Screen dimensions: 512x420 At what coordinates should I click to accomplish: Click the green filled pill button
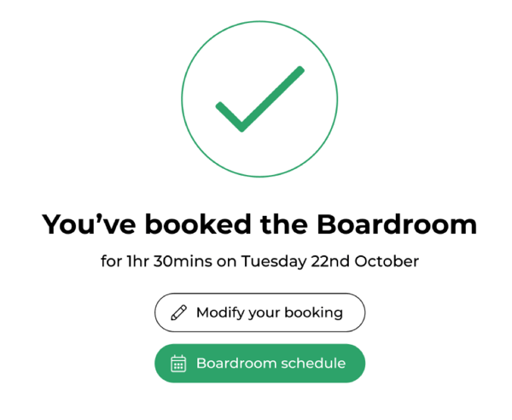click(x=260, y=363)
